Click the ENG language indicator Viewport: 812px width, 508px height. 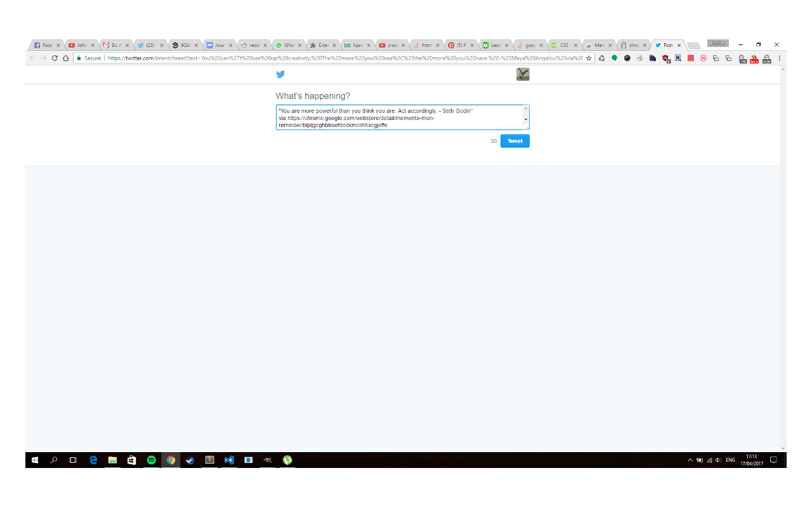point(731,460)
